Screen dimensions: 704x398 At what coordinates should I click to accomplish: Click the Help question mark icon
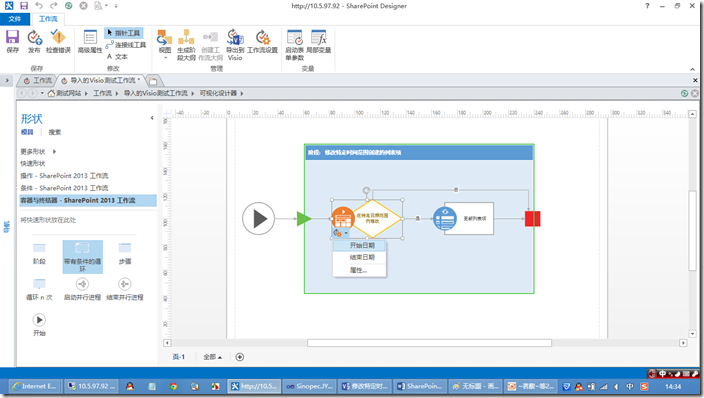click(x=647, y=6)
